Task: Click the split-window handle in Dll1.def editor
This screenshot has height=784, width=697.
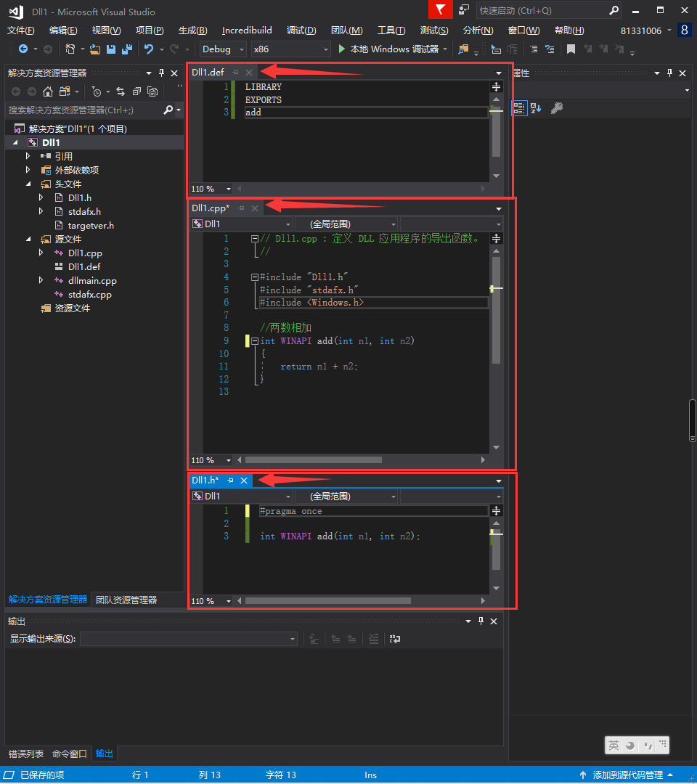Action: (x=496, y=87)
